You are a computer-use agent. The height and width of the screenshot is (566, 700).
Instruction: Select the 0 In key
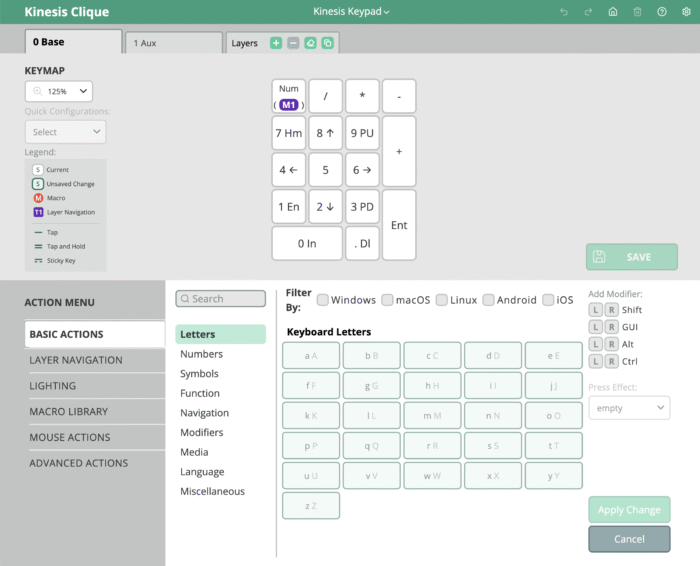coord(307,243)
